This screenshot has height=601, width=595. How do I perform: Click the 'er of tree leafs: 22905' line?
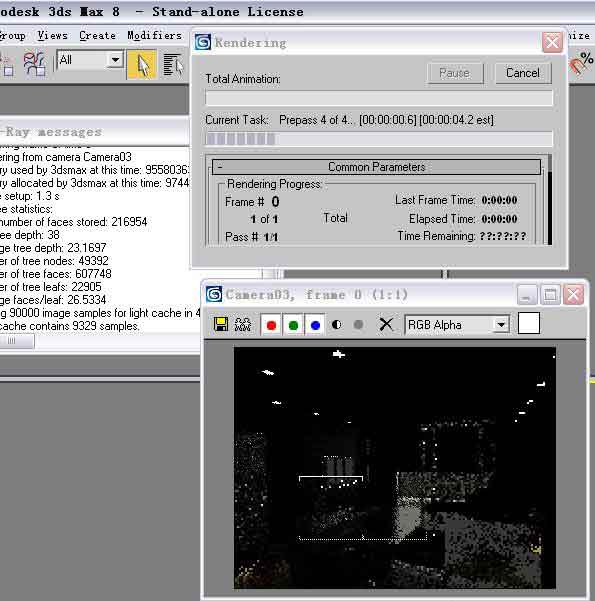(x=51, y=287)
